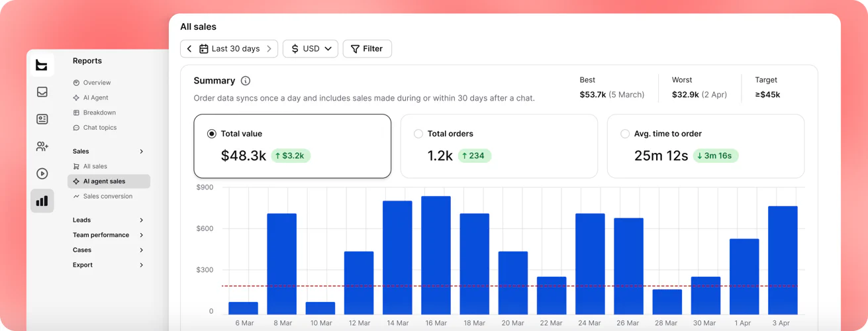Click the All sales page title
This screenshot has height=331, width=868.
pos(198,27)
